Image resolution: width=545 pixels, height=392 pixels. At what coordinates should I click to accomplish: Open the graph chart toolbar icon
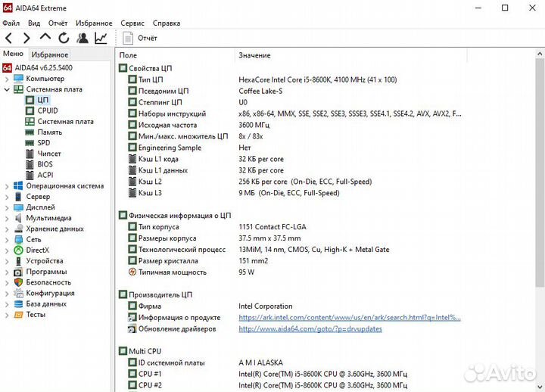click(x=101, y=38)
